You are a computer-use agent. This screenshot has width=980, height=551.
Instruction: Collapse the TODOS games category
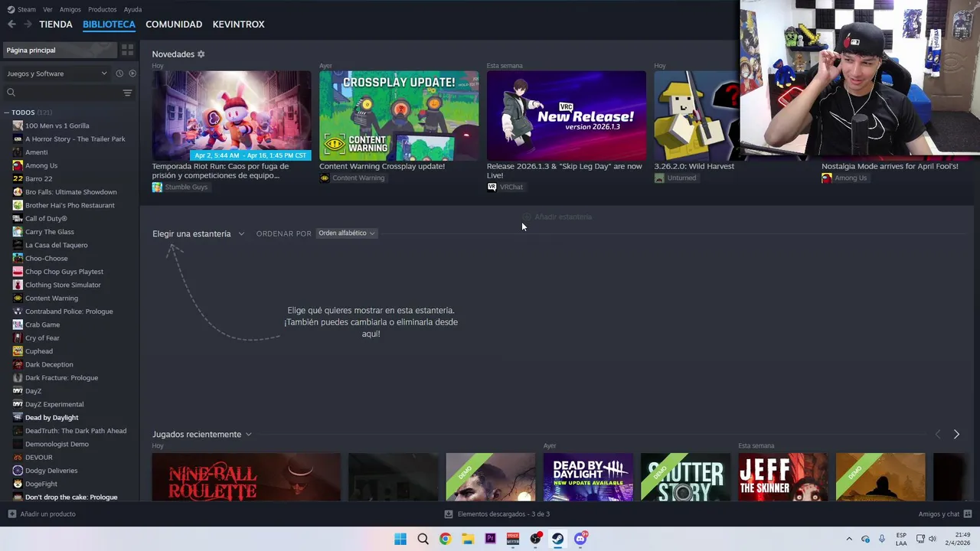[x=6, y=112]
